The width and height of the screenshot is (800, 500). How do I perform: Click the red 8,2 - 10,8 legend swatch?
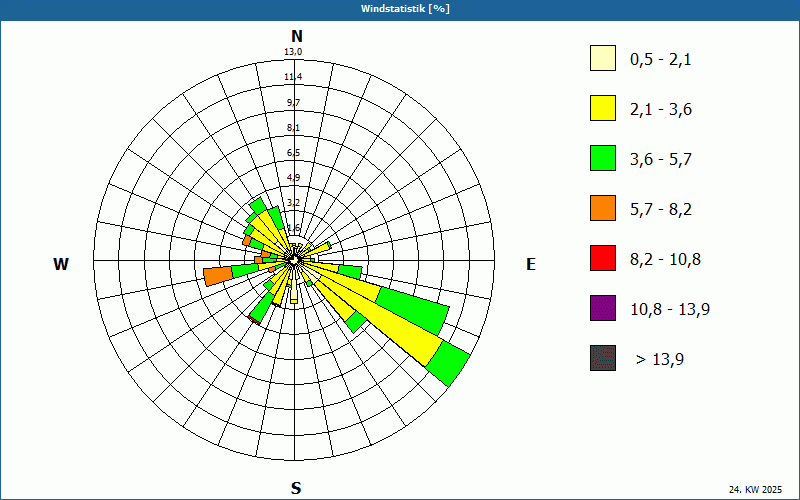click(603, 258)
